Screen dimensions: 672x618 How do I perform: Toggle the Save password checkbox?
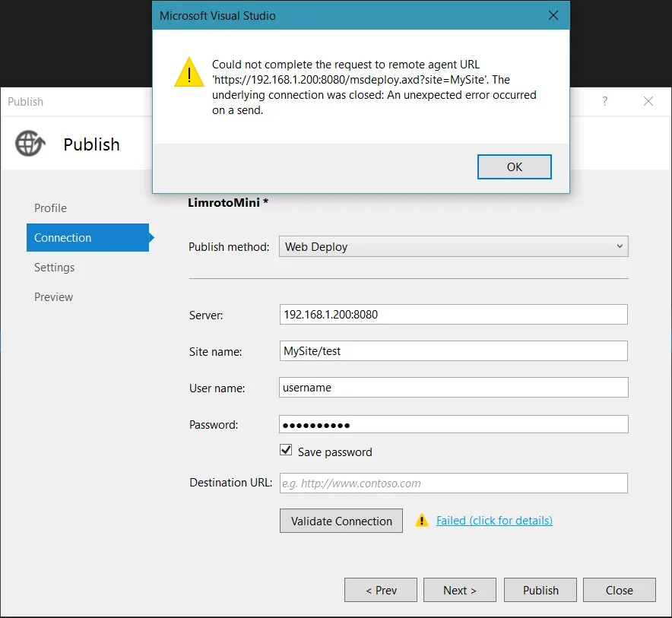[x=286, y=450]
